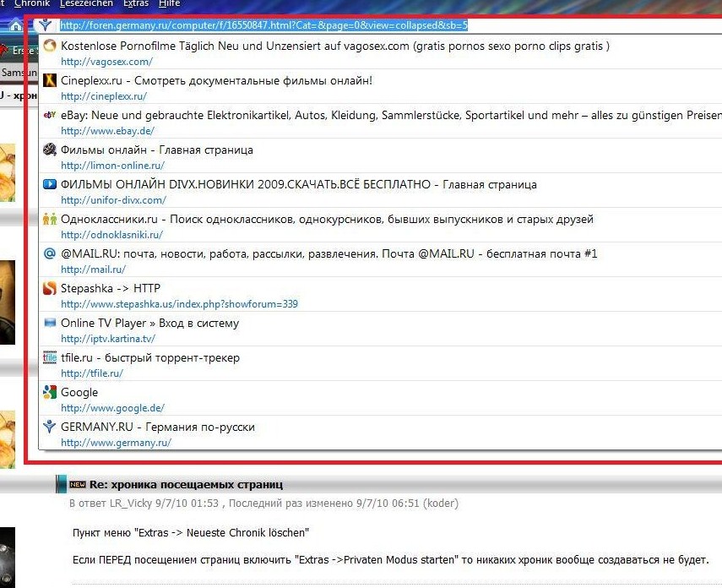The width and height of the screenshot is (722, 588).
Task: Open the http://odnoklasniki.ru/ URL
Action: pos(112,235)
